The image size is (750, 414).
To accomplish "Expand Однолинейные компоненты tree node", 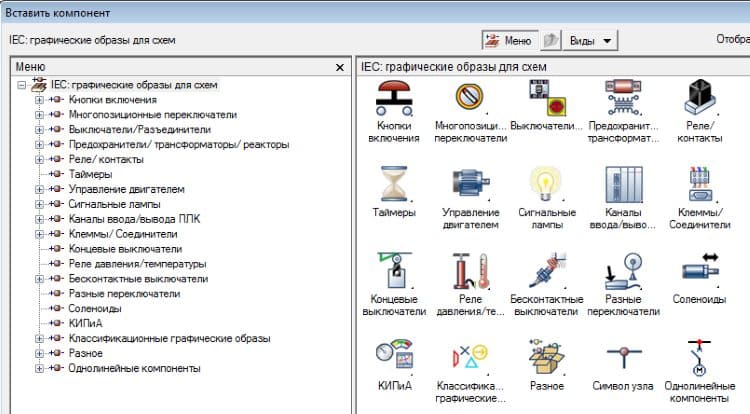I will pos(39,369).
